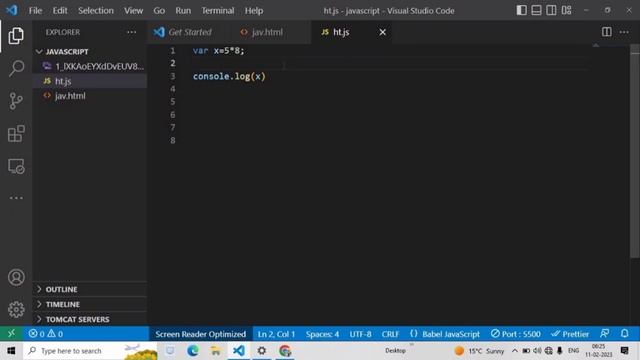This screenshot has height=360, width=640.
Task: Open the Source Control view
Action: coord(16,101)
